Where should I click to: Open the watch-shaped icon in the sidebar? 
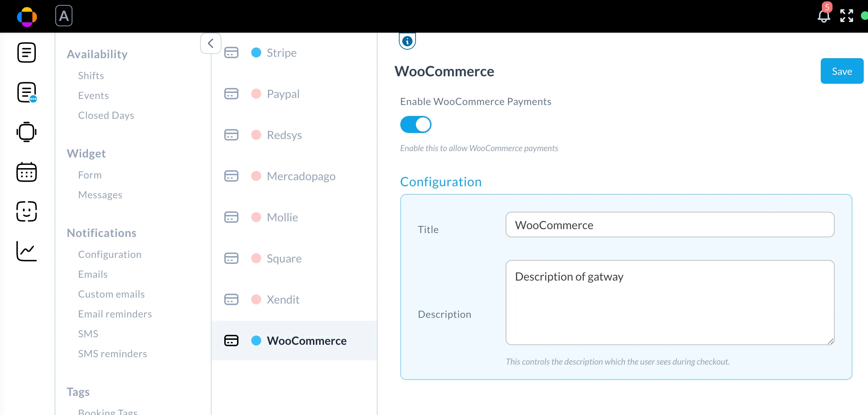pyautogui.click(x=27, y=132)
